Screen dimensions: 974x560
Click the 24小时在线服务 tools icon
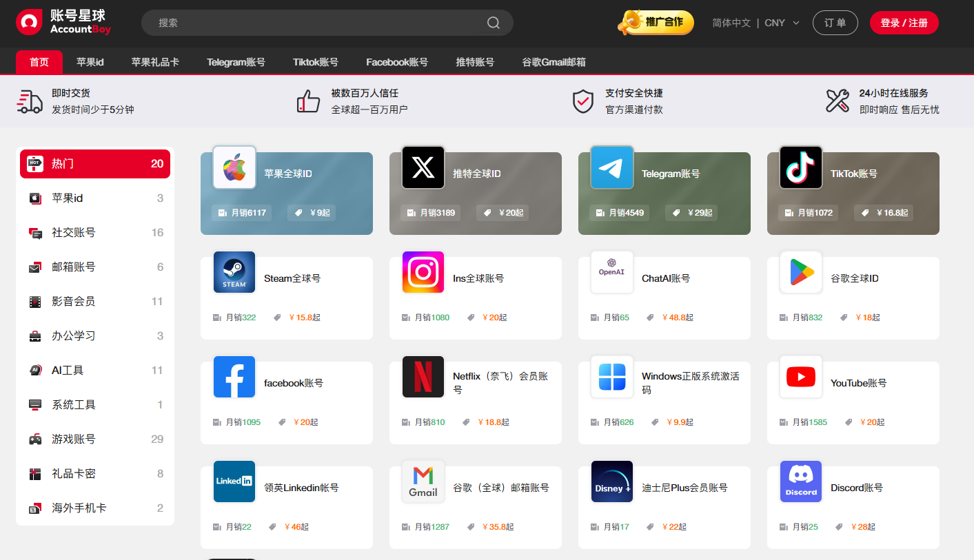point(838,101)
